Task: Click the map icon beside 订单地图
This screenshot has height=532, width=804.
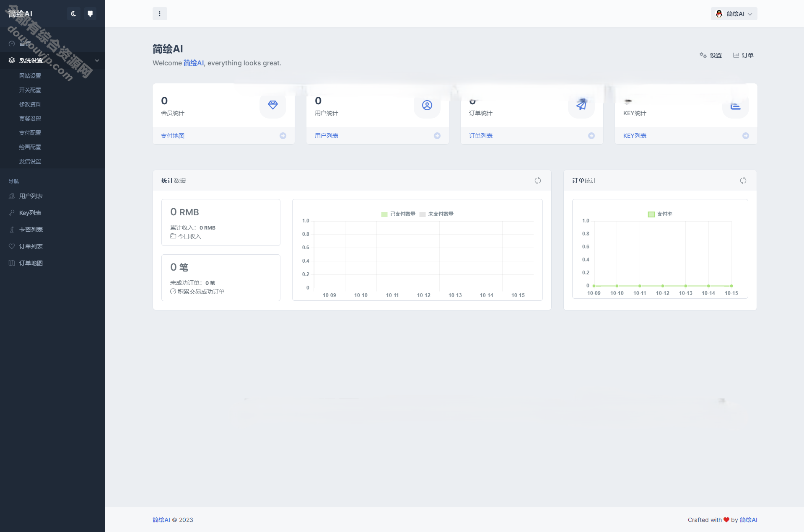Action: (12, 263)
